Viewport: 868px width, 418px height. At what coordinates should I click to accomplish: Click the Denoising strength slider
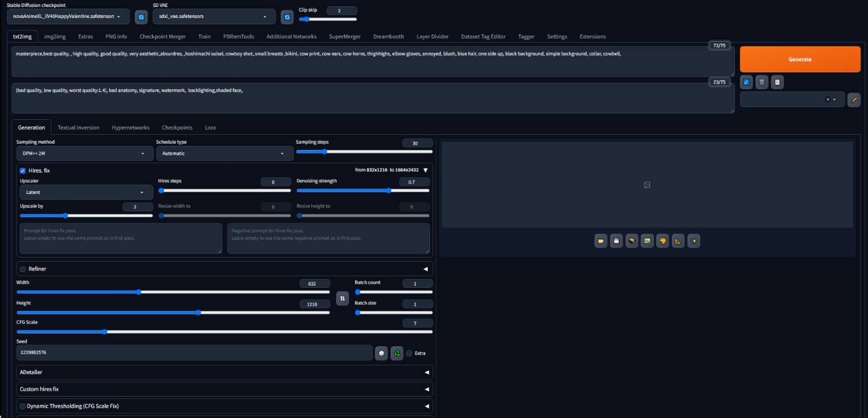(363, 190)
